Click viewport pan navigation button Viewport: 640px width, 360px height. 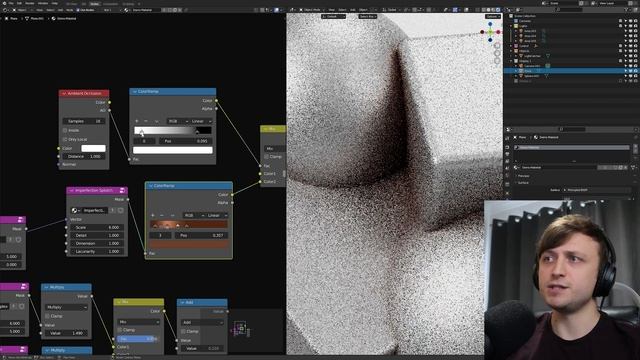497,53
